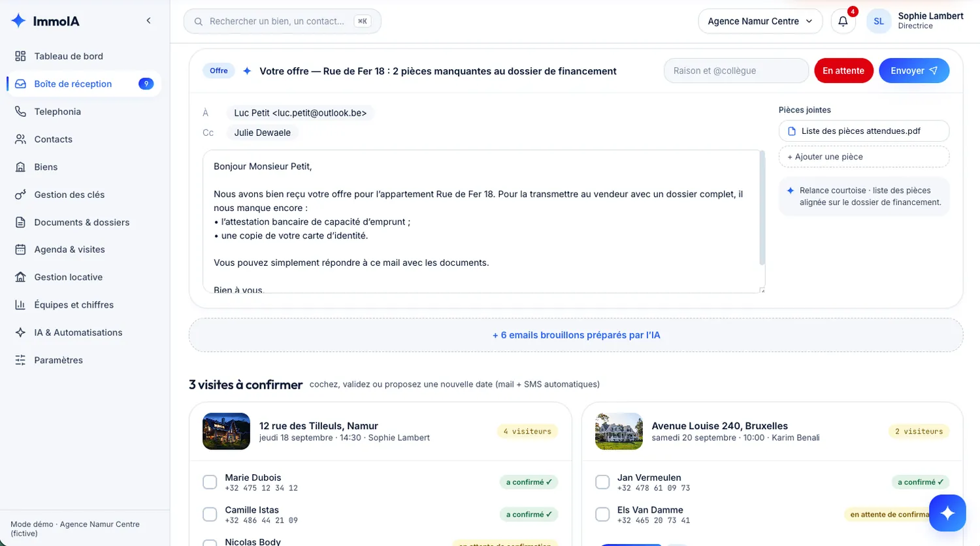This screenshot has width=980, height=546.
Task: Open the 12 rue des Tilleuls property thumbnail
Action: pyautogui.click(x=226, y=431)
